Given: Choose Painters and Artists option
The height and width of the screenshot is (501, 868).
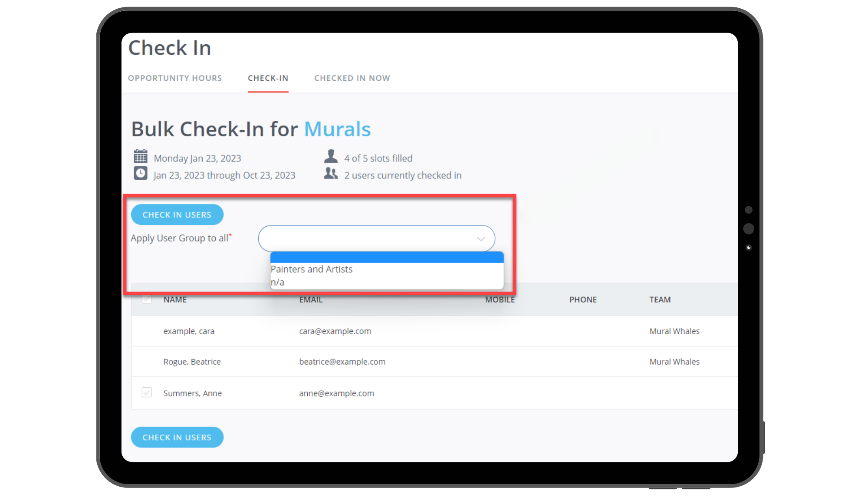Looking at the screenshot, I should tap(387, 269).
